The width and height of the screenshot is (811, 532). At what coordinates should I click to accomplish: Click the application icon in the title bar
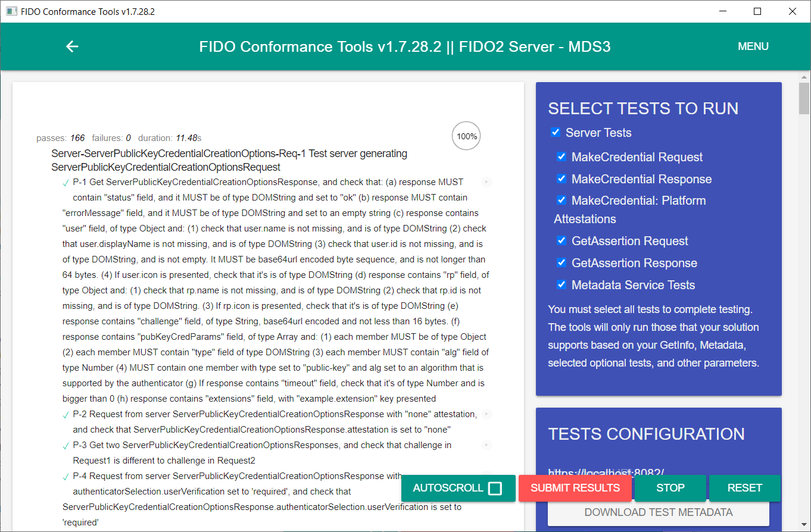pos(11,11)
